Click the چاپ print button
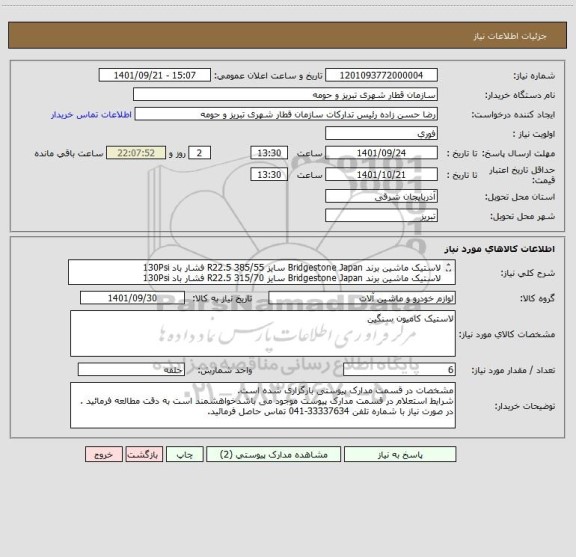Image resolution: width=576 pixels, height=557 pixels. point(184,454)
